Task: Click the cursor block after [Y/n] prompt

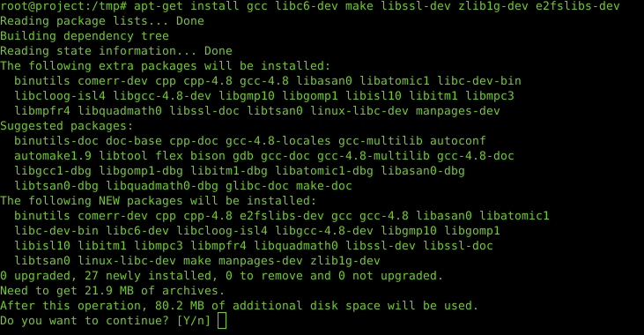Action: (x=222, y=321)
